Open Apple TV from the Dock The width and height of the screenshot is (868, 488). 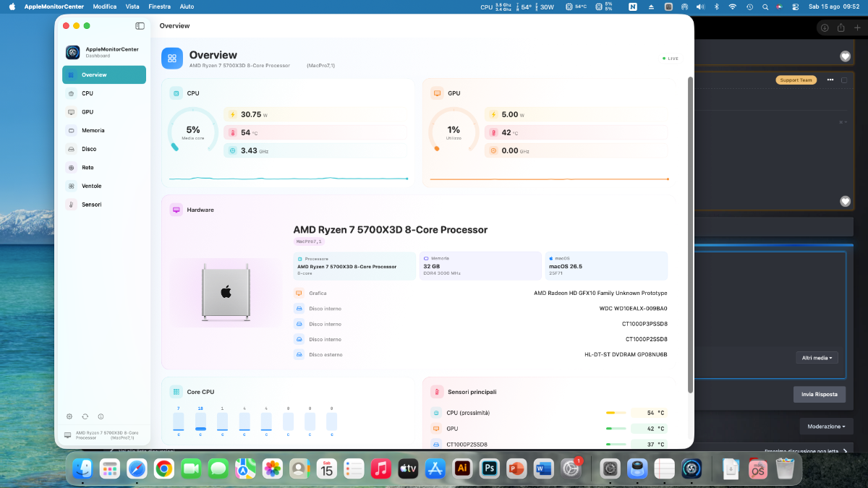(408, 468)
